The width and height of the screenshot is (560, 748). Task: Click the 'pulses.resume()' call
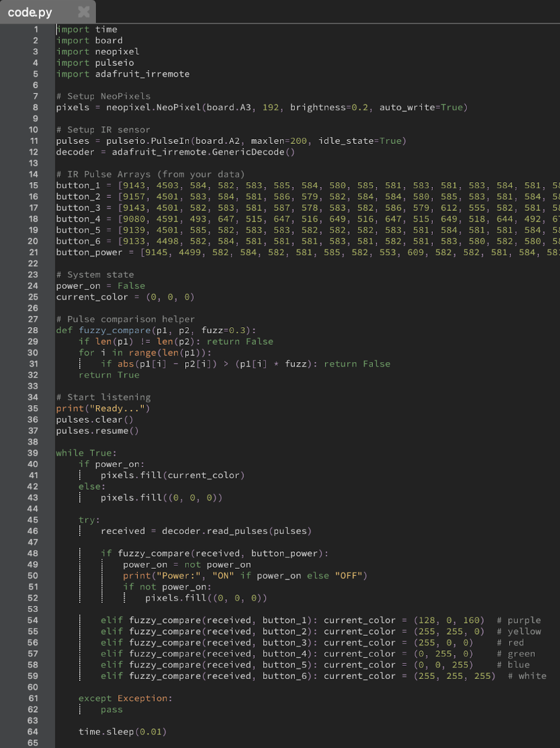(96, 430)
